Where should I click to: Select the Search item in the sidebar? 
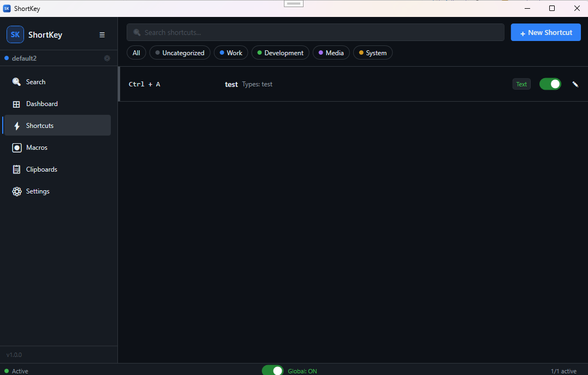pos(35,81)
